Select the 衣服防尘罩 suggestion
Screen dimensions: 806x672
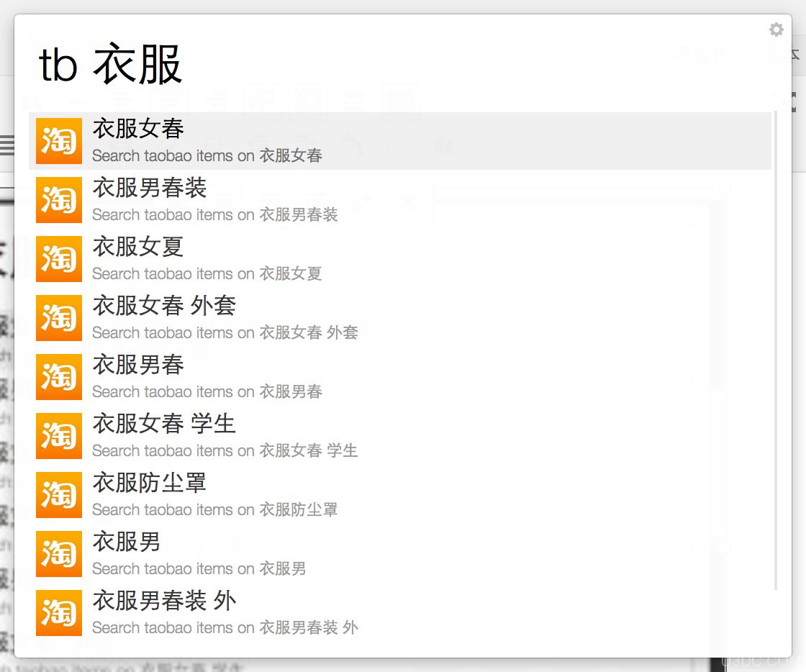coord(400,495)
